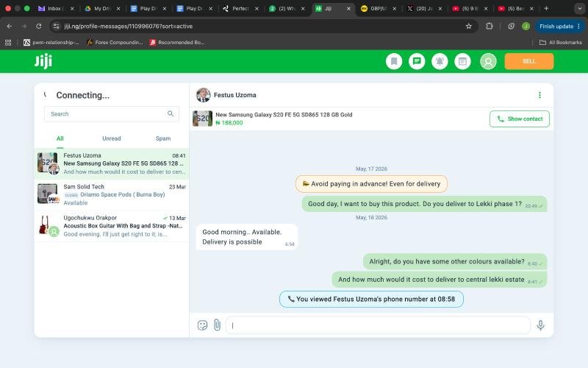The image size is (588, 368).
Task: Open the Jiji home logo
Action: (43, 61)
